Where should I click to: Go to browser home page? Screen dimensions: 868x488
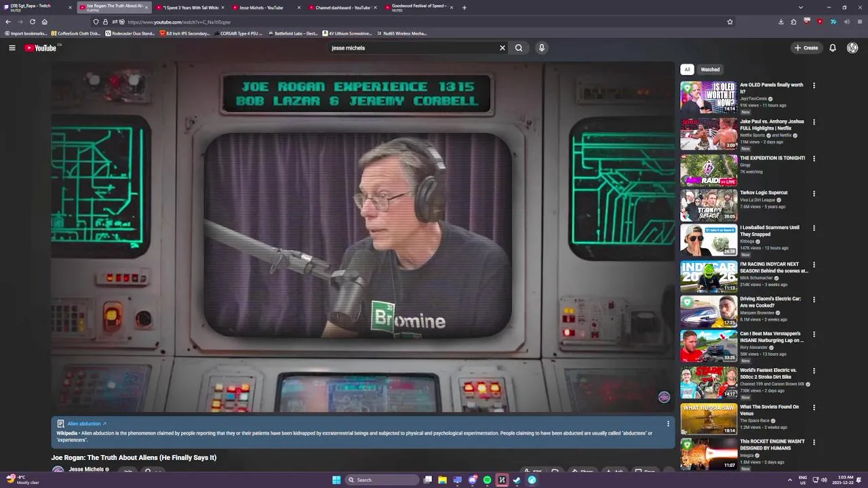(45, 22)
